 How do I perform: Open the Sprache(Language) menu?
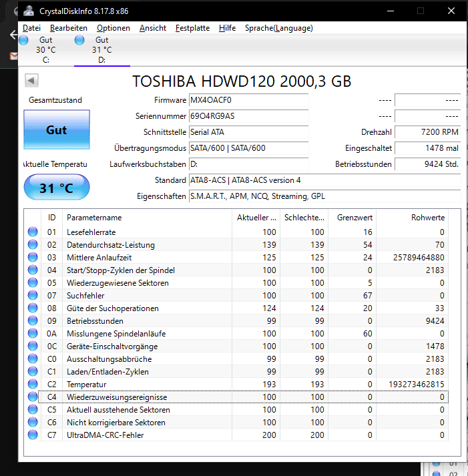click(x=279, y=28)
